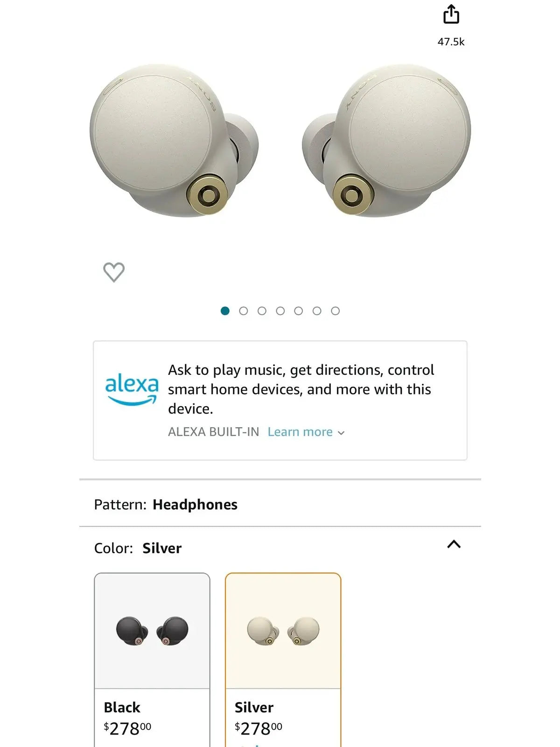This screenshot has width=560, height=747.
Task: Select the last image carousel dot
Action: click(x=335, y=311)
